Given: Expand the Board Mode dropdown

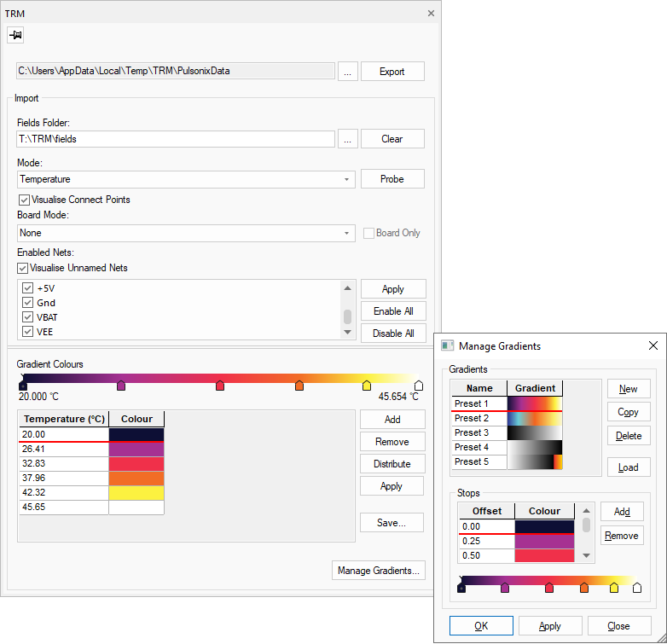Looking at the screenshot, I should [x=185, y=233].
